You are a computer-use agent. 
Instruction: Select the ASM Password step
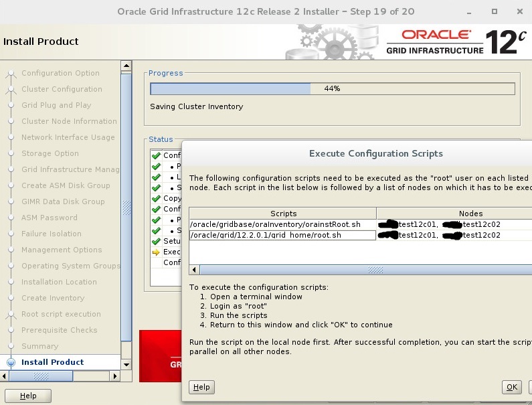click(x=50, y=218)
